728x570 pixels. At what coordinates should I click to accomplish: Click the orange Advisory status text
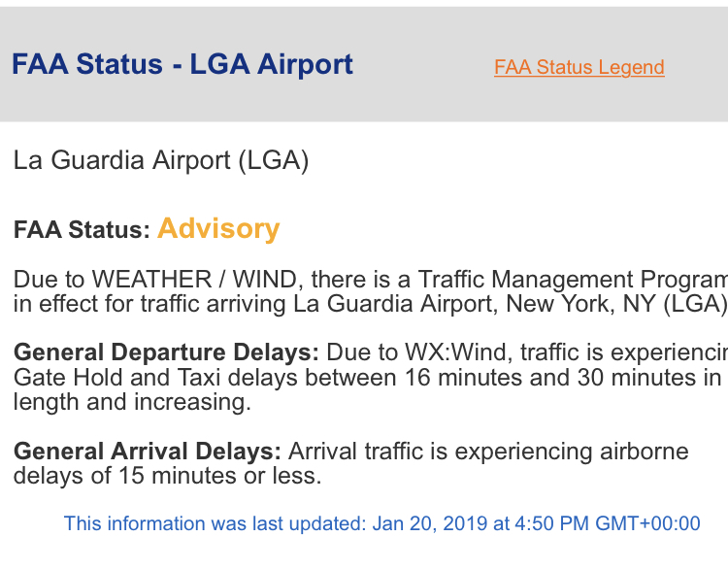218,229
